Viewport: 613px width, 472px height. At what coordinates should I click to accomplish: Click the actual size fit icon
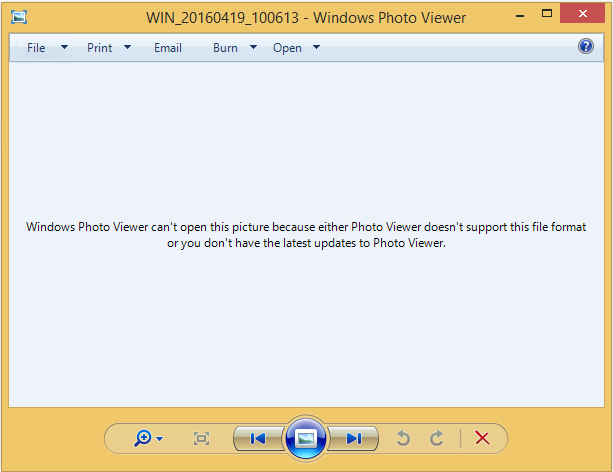coord(201,439)
